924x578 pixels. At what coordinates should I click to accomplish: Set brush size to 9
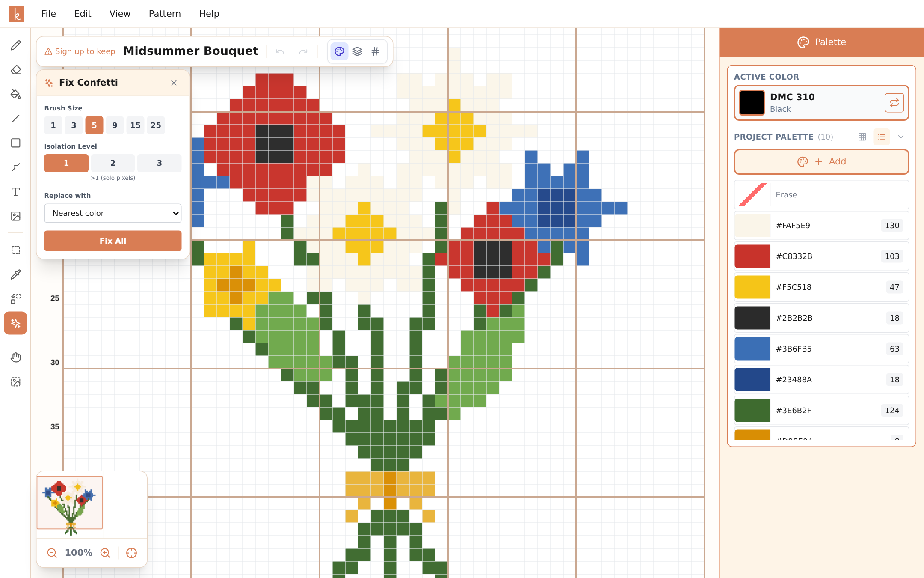pyautogui.click(x=115, y=125)
